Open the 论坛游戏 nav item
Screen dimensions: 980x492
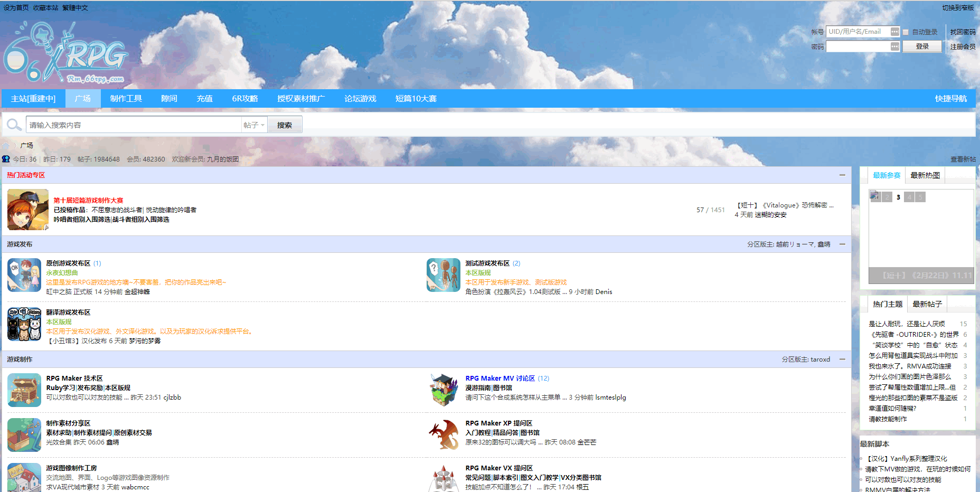(x=361, y=99)
